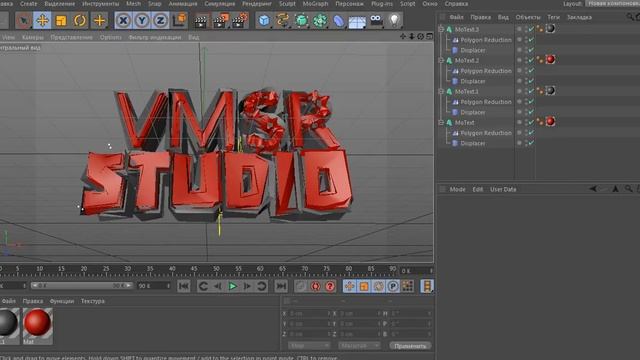640x360 pixels.
Task: Click the record active objects button
Action: click(x=301, y=287)
